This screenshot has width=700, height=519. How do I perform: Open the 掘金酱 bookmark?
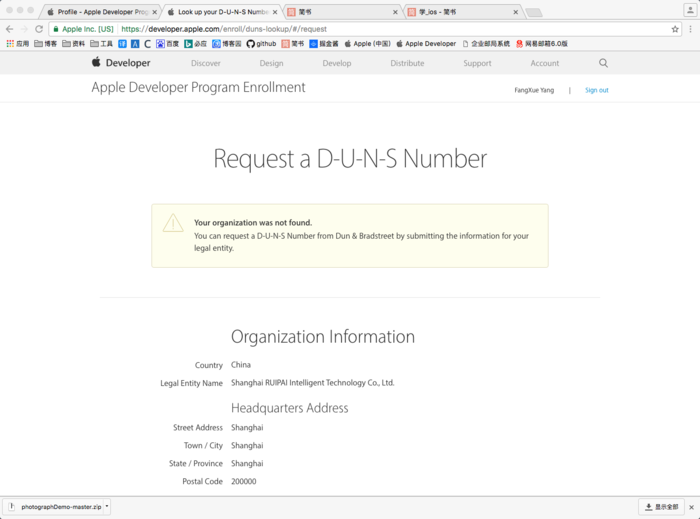pos(324,44)
